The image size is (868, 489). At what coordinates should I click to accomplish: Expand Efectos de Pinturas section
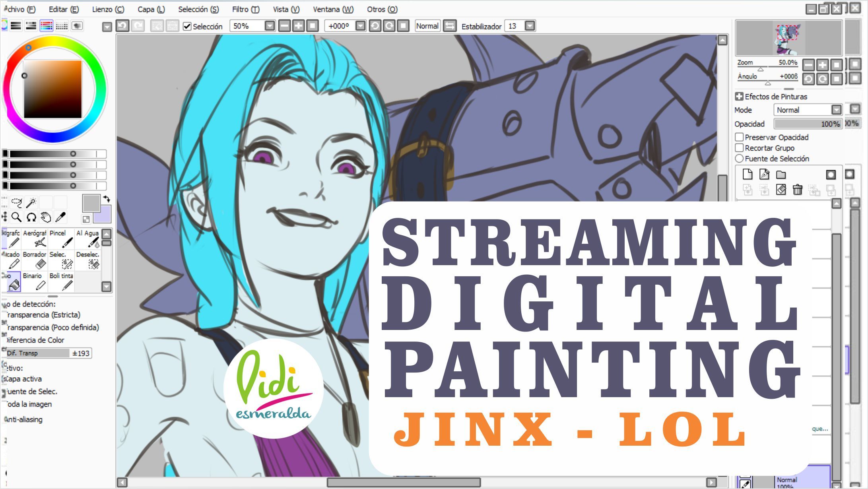click(739, 96)
